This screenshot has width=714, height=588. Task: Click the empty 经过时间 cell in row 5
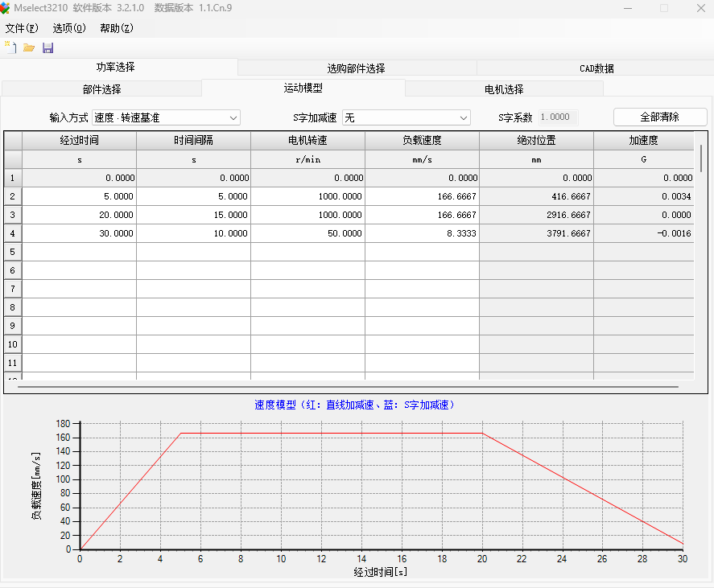(79, 252)
